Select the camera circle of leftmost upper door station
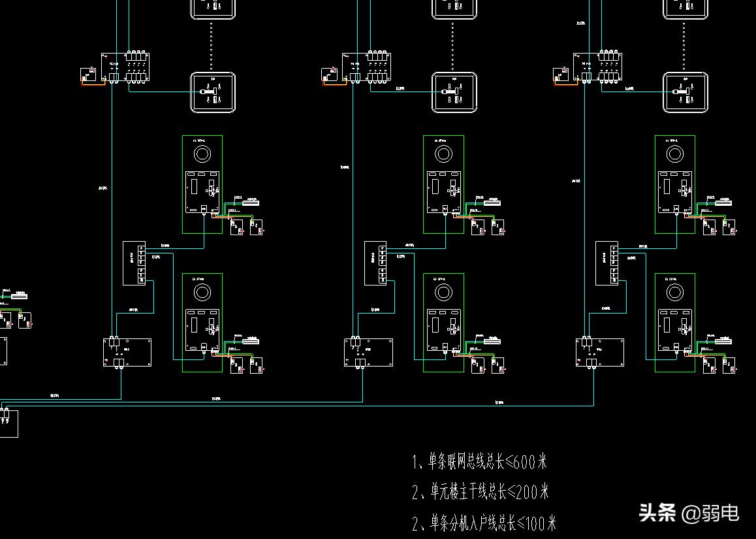The height and width of the screenshot is (539, 756). pyautogui.click(x=202, y=154)
